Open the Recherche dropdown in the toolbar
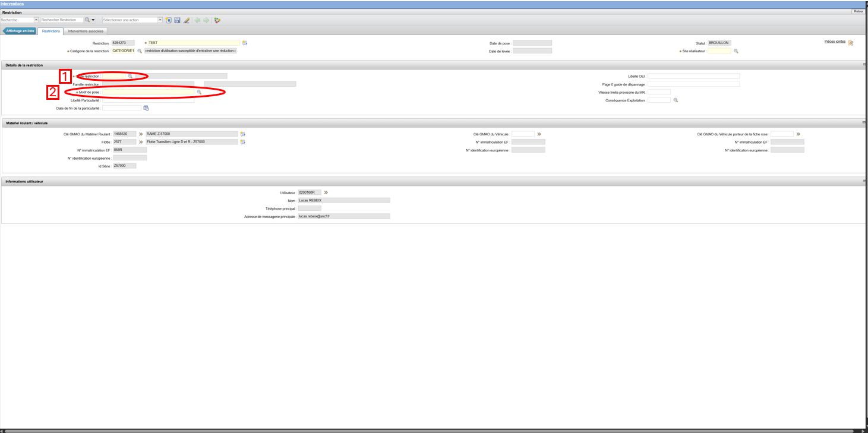 pos(36,20)
